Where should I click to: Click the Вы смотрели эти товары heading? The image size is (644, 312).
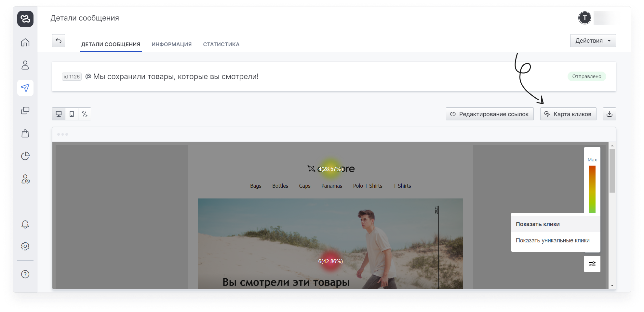[x=286, y=282]
